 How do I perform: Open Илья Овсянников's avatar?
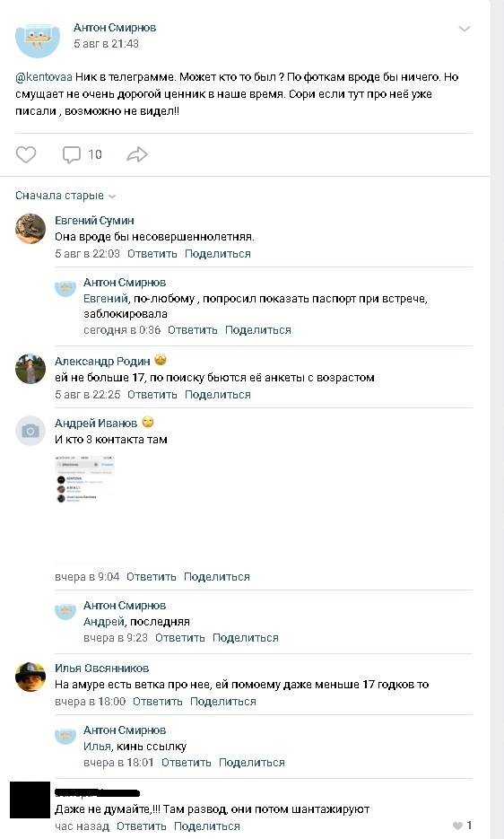[30, 677]
